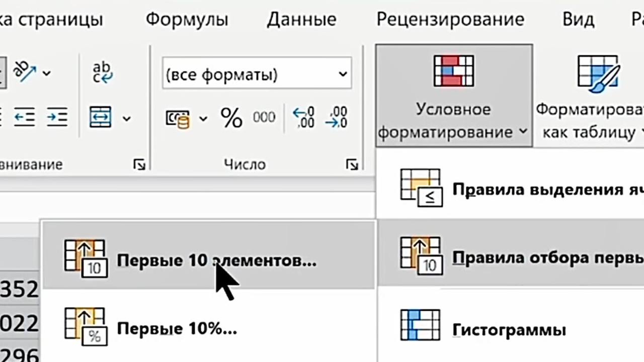Click the Decrease Indent icon
Image resolution: width=644 pixels, height=362 pixels.
pos(24,118)
